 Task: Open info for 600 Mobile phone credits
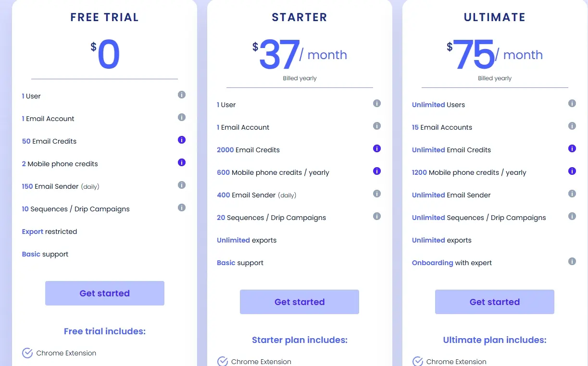pyautogui.click(x=377, y=171)
